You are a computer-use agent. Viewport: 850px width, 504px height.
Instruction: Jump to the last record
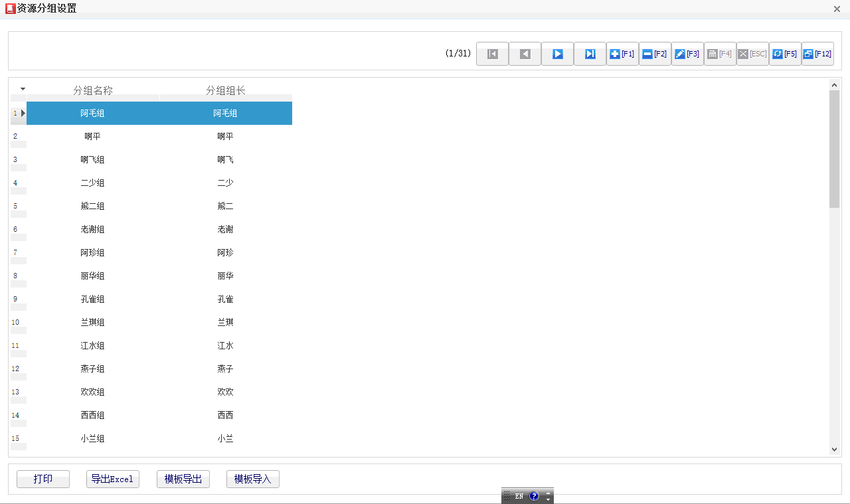click(x=590, y=54)
